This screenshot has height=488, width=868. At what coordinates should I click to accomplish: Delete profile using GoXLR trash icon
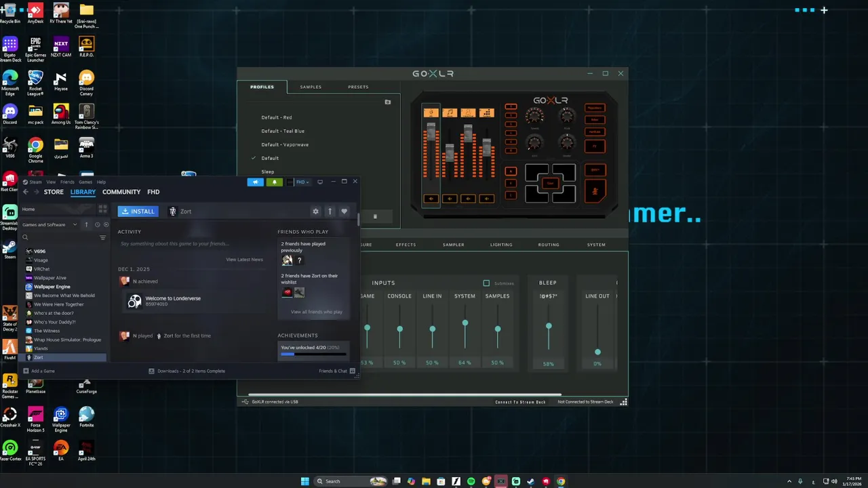point(375,217)
